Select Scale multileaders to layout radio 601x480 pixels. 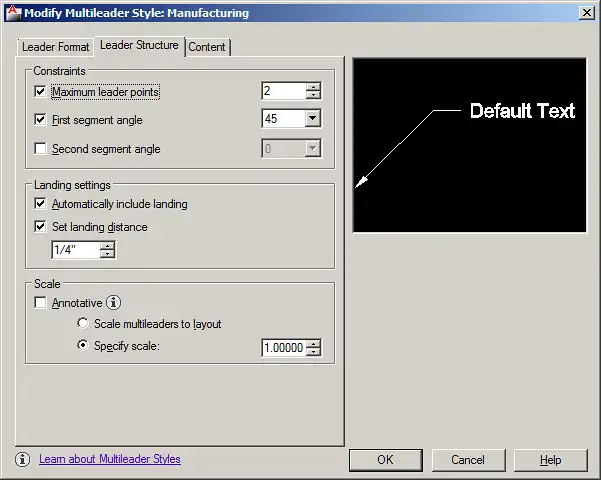tap(83, 324)
